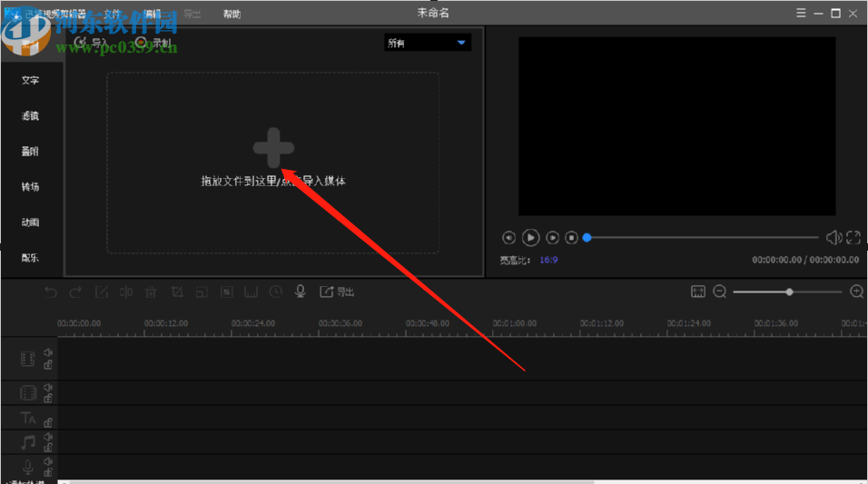Click the voiceover track microphone icon

tap(27, 467)
